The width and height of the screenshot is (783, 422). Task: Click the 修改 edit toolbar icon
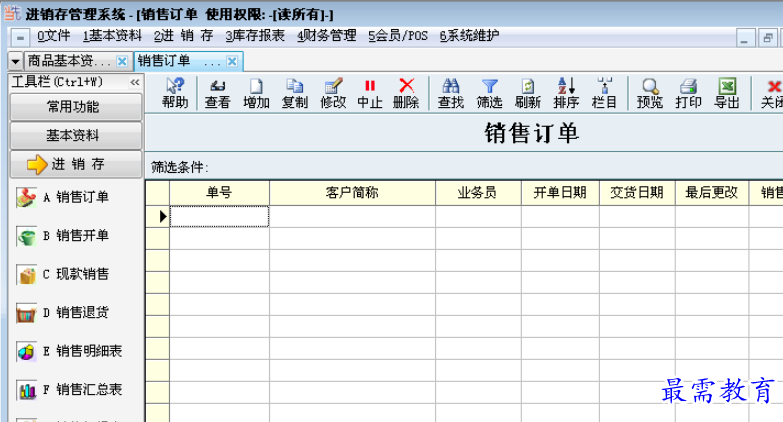tap(333, 93)
